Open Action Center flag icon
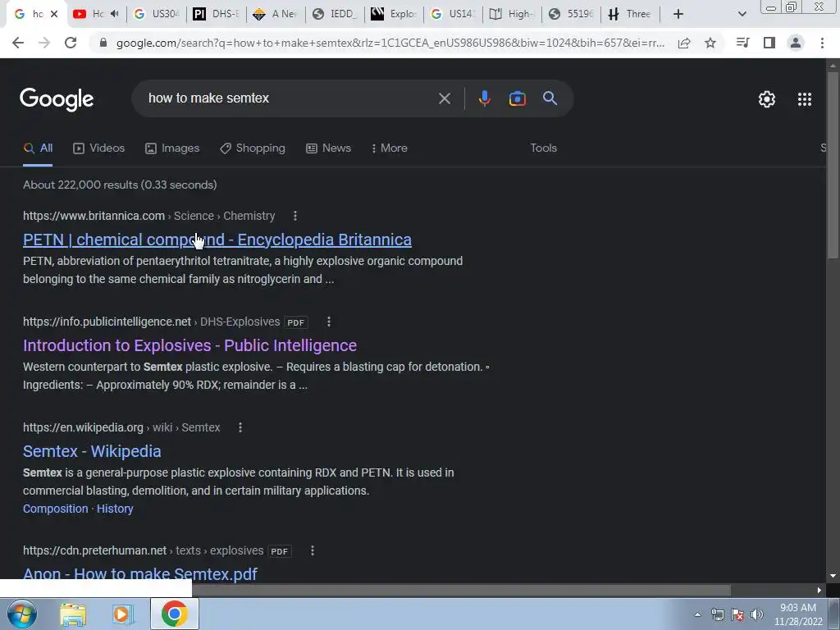This screenshot has width=840, height=630. pyautogui.click(x=737, y=614)
